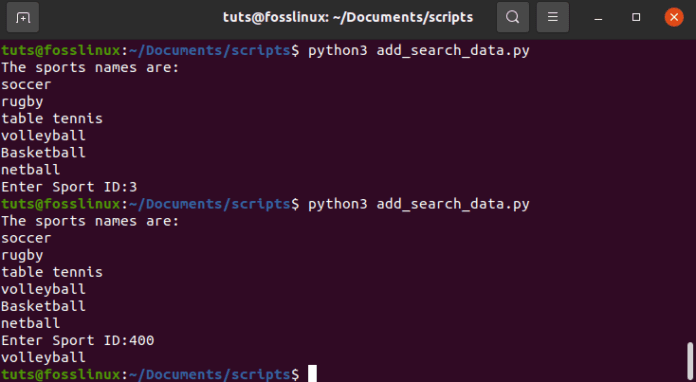Open the hamburger menu
Screen dimensions: 696x382
point(553,17)
